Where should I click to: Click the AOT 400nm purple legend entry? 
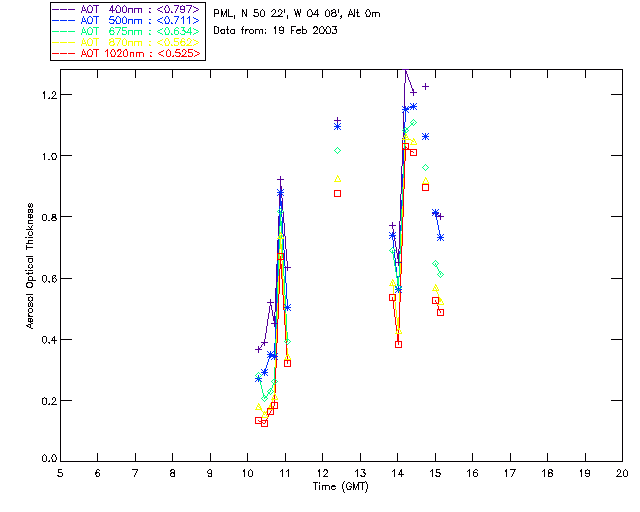(x=127, y=9)
